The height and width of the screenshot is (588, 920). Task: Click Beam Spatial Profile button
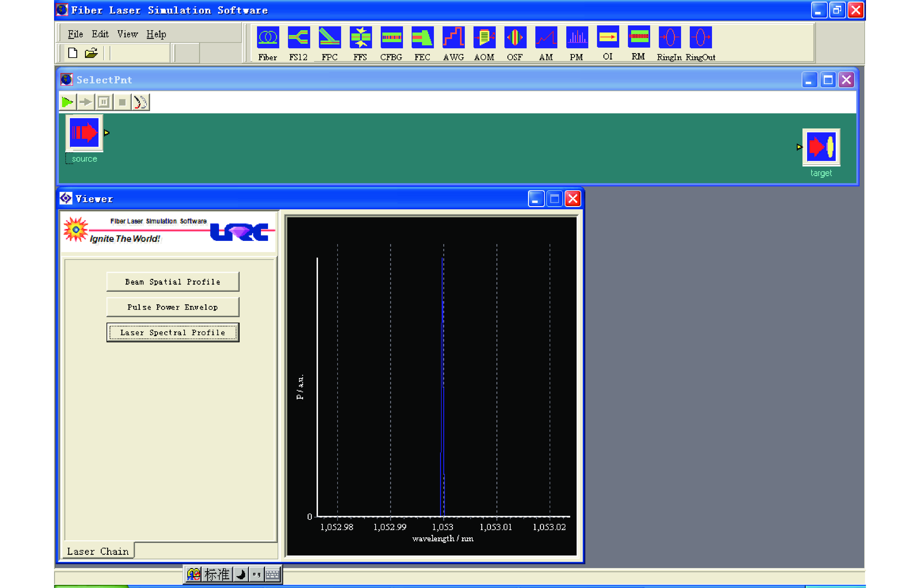173,282
